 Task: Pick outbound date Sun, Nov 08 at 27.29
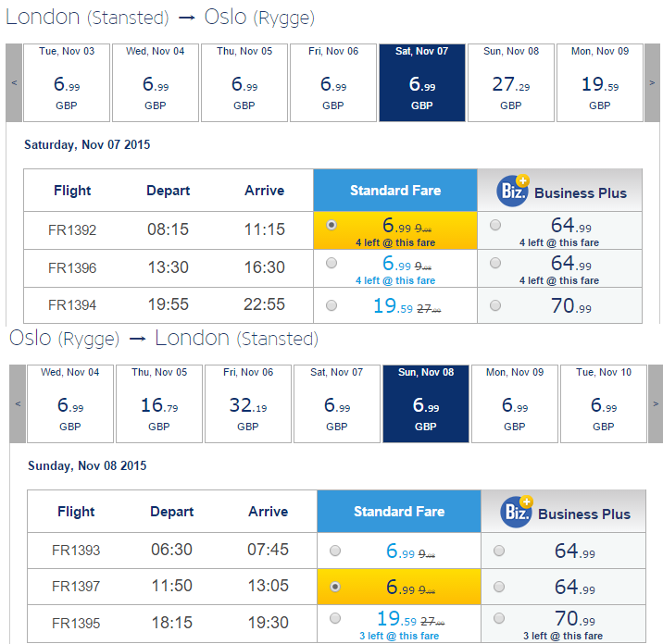511,82
